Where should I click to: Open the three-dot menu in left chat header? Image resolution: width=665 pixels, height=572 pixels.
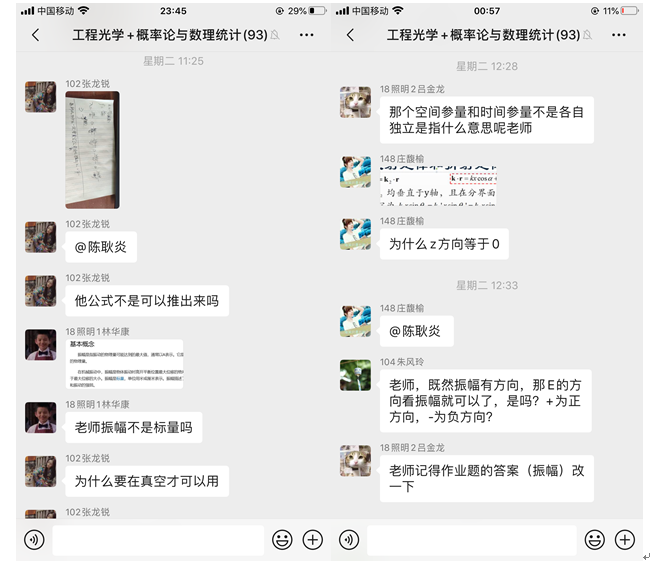pyautogui.click(x=307, y=35)
